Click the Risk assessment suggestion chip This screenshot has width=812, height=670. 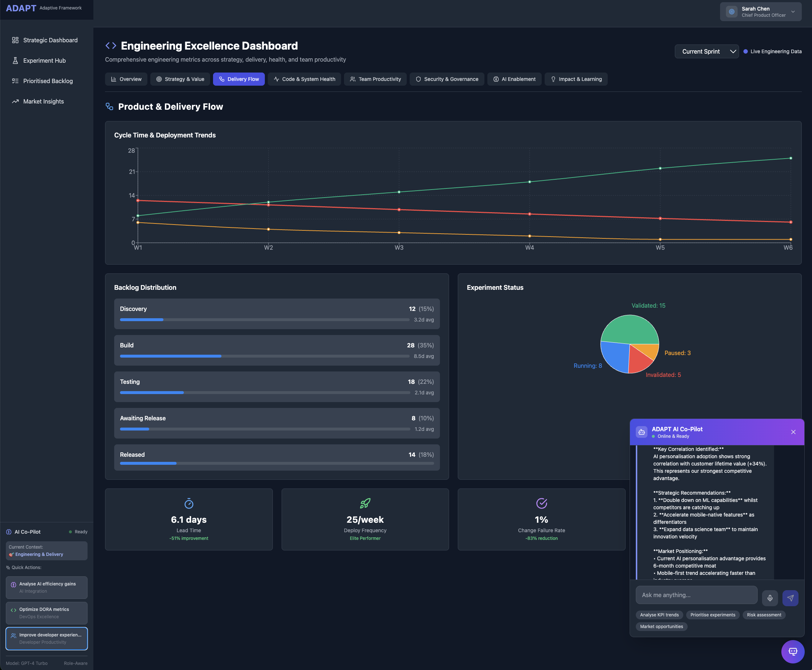pyautogui.click(x=763, y=615)
